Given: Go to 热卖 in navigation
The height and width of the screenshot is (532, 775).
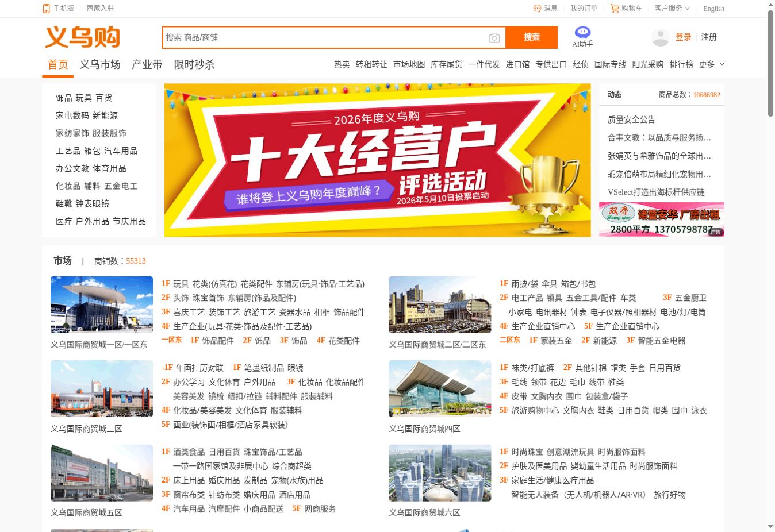Looking at the screenshot, I should tap(342, 64).
